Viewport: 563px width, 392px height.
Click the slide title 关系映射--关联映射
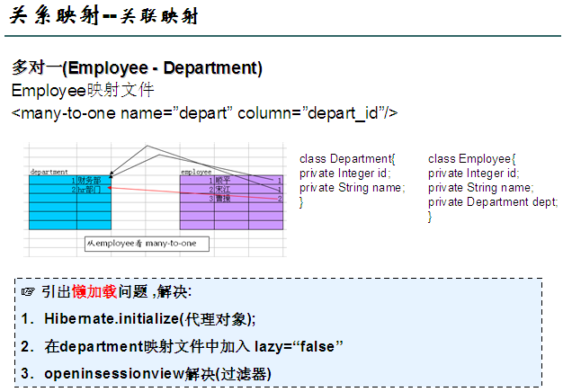coord(104,16)
